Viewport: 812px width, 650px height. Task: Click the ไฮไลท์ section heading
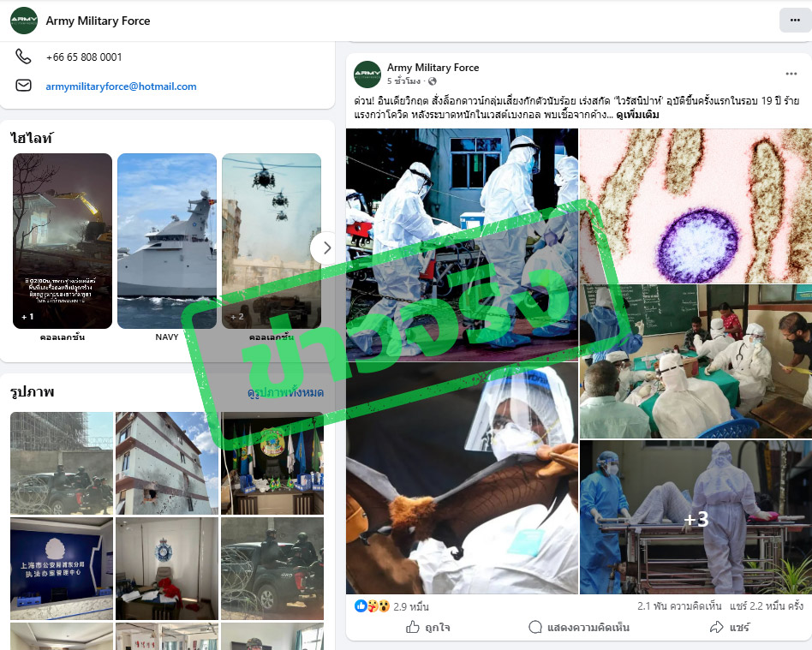[x=31, y=138]
